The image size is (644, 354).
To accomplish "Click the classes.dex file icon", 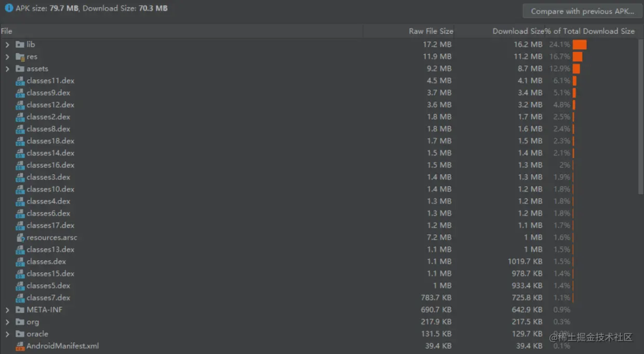I will [20, 261].
